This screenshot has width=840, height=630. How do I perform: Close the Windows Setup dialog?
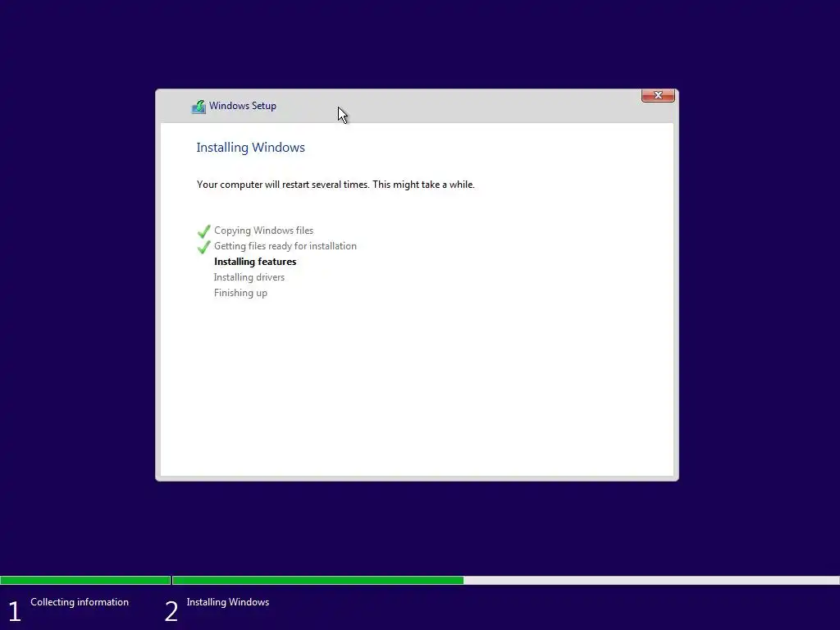tap(658, 95)
